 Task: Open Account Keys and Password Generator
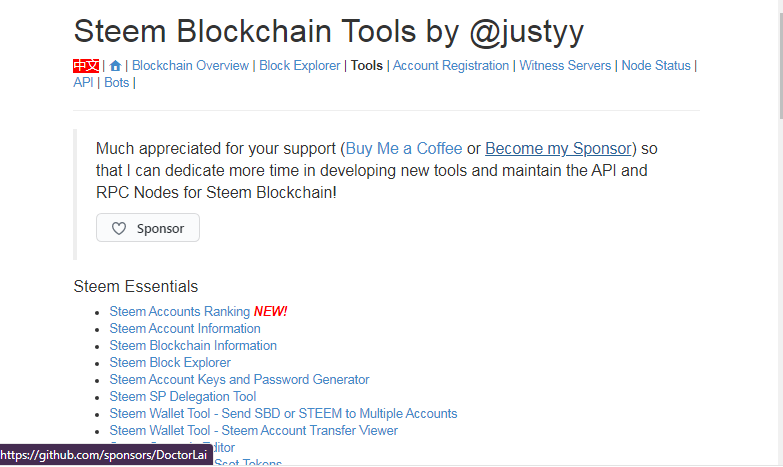[239, 380]
